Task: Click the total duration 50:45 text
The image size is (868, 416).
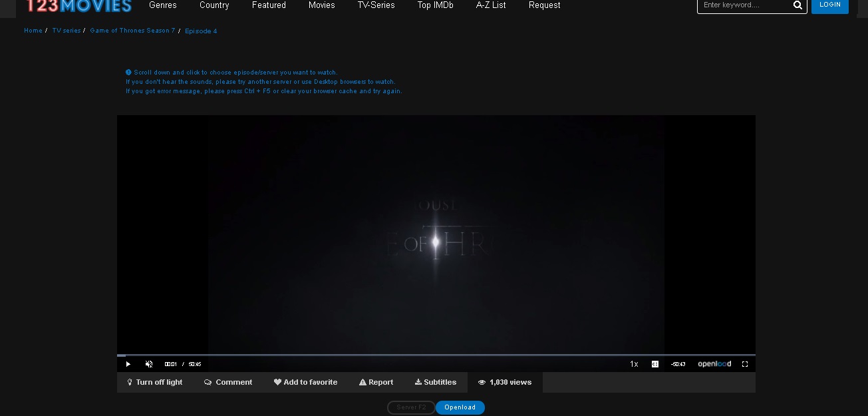Action: pyautogui.click(x=195, y=364)
